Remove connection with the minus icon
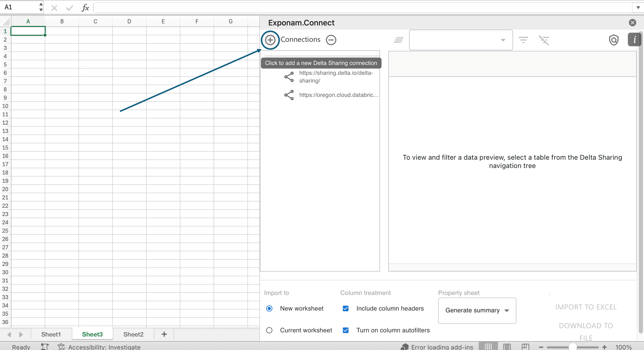The image size is (644, 350). (331, 40)
